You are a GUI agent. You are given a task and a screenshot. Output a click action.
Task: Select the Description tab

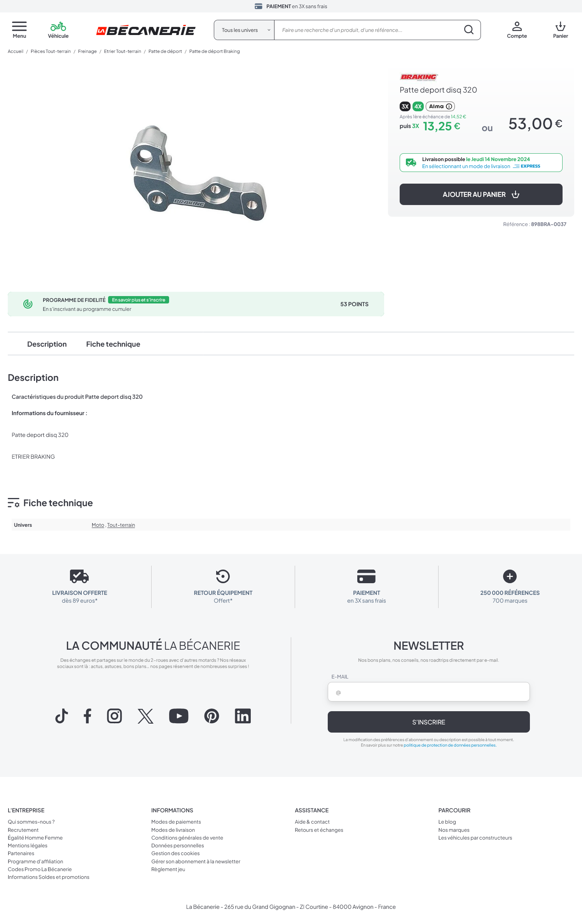point(47,344)
